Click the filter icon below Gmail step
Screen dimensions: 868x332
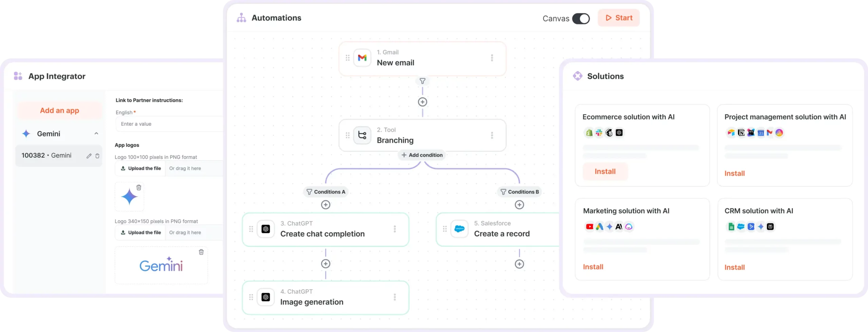(422, 81)
